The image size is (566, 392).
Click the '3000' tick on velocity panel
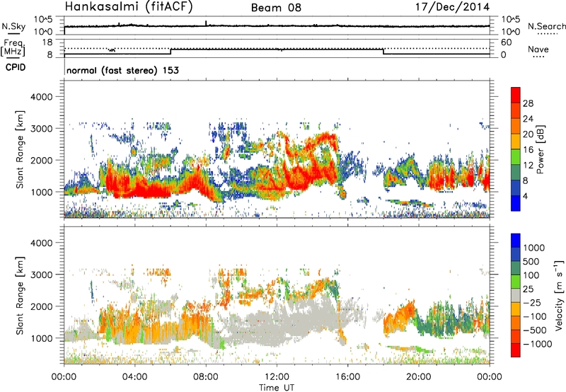42,275
